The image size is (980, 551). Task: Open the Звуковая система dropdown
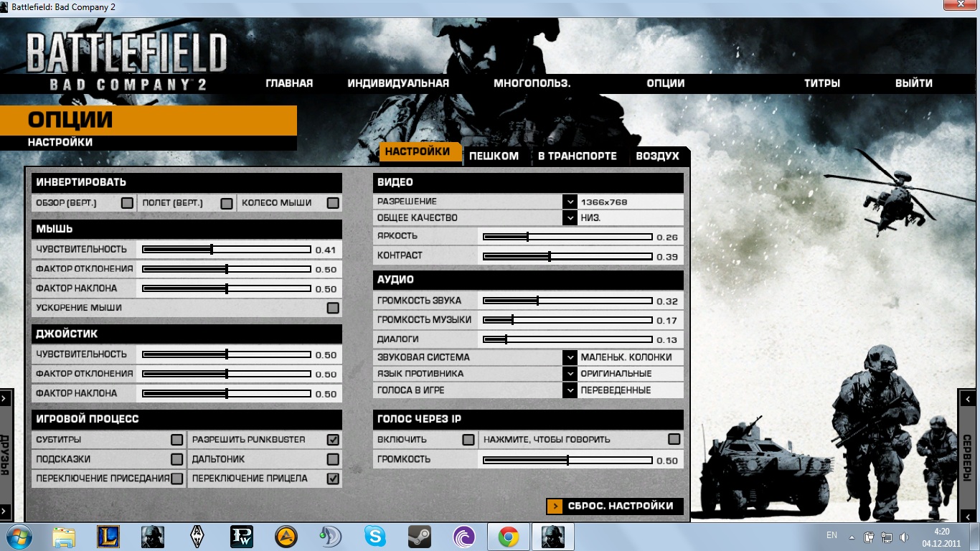point(570,357)
